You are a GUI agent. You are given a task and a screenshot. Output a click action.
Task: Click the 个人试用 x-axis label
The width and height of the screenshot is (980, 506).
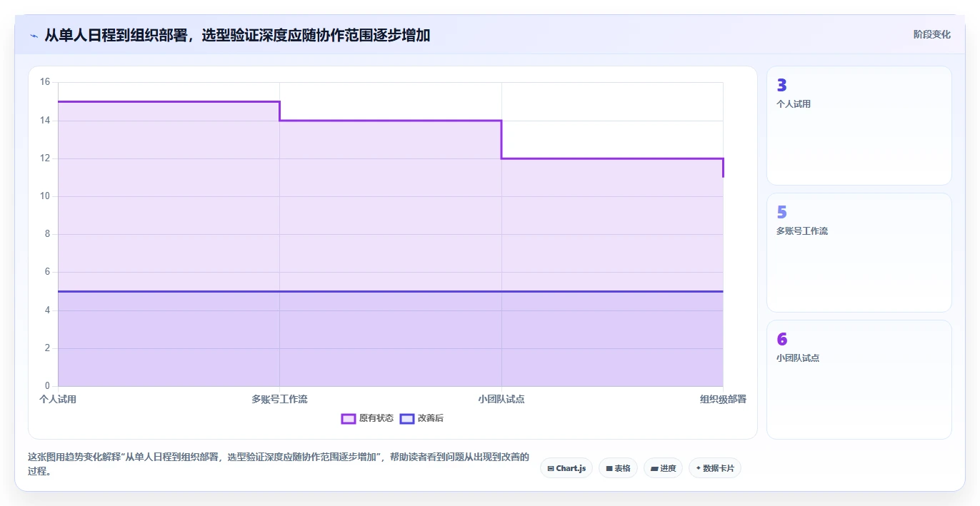pyautogui.click(x=58, y=399)
